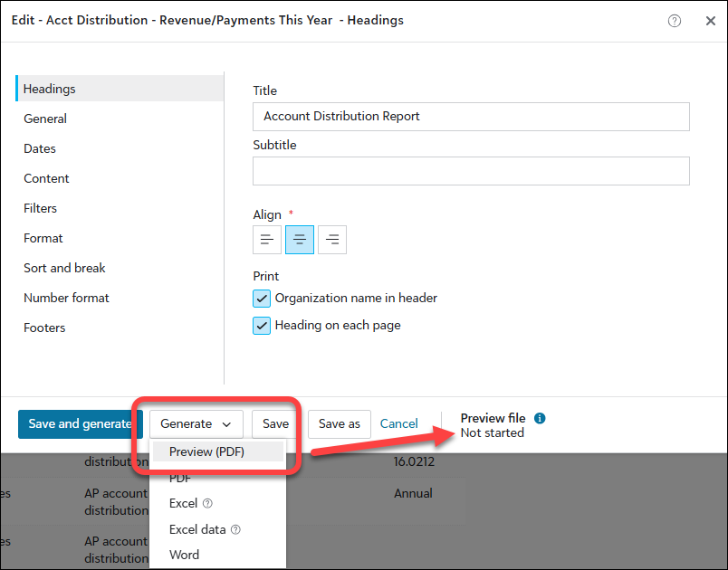Click help icon next to Excel data
728x570 pixels.
click(x=236, y=530)
